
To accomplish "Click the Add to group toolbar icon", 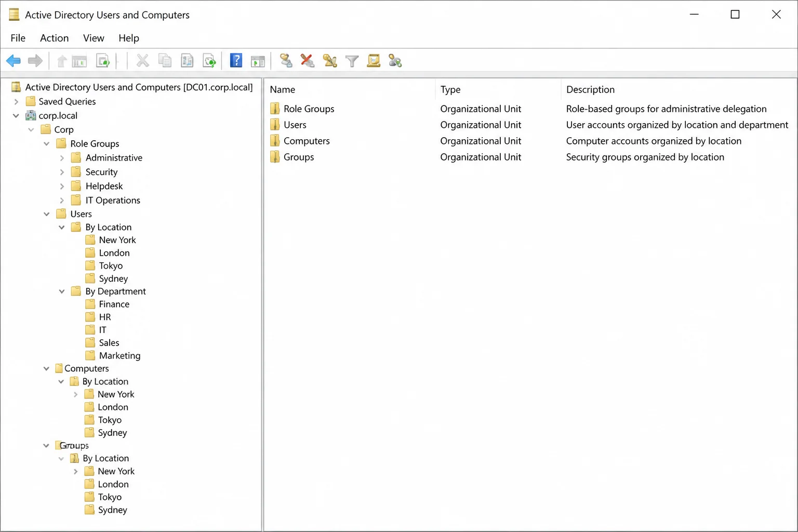I will pyautogui.click(x=395, y=61).
